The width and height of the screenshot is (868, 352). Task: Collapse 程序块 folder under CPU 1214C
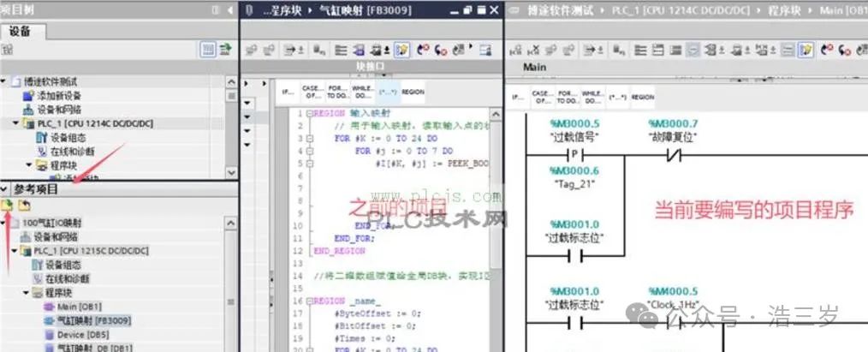tap(30, 164)
